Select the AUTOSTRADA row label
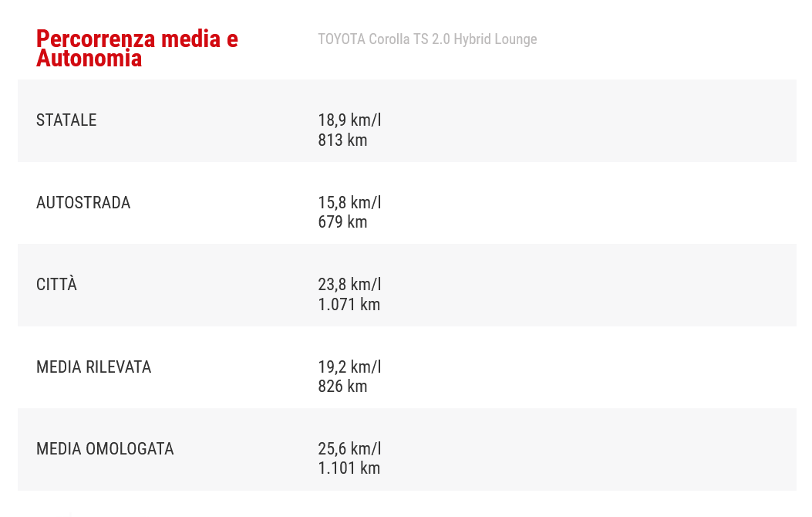This screenshot has height=517, width=812. [83, 203]
